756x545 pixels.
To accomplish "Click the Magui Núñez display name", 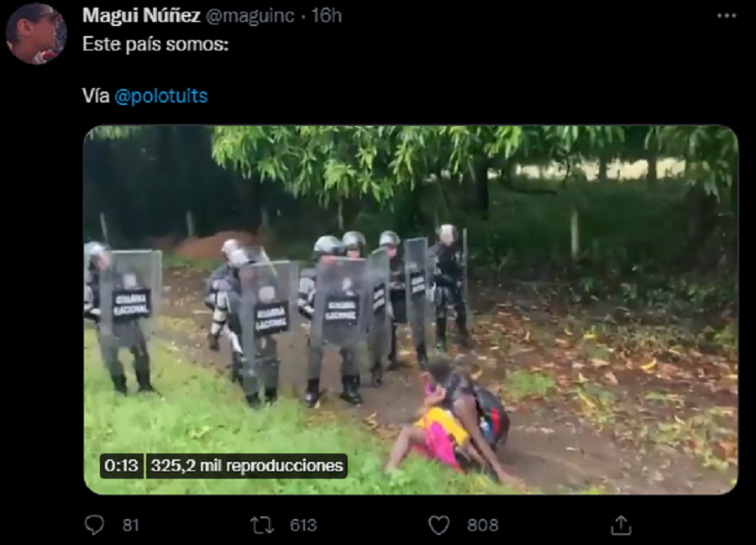I will tap(141, 15).
